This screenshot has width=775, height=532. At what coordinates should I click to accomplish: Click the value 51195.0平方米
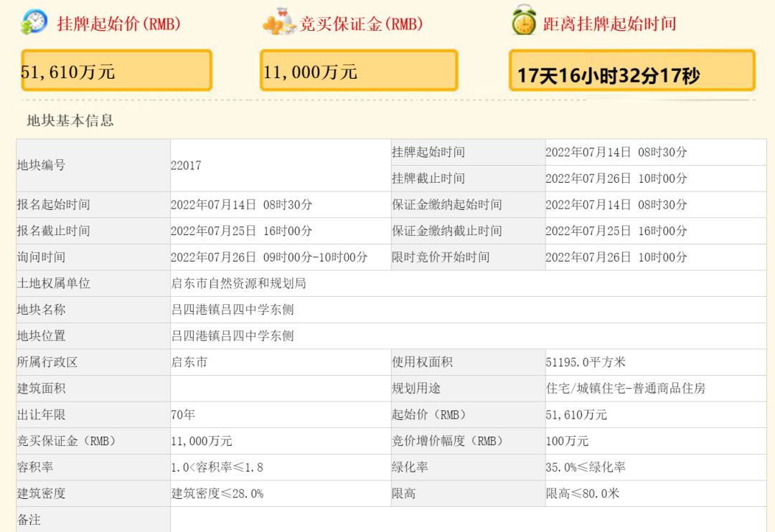click(586, 362)
